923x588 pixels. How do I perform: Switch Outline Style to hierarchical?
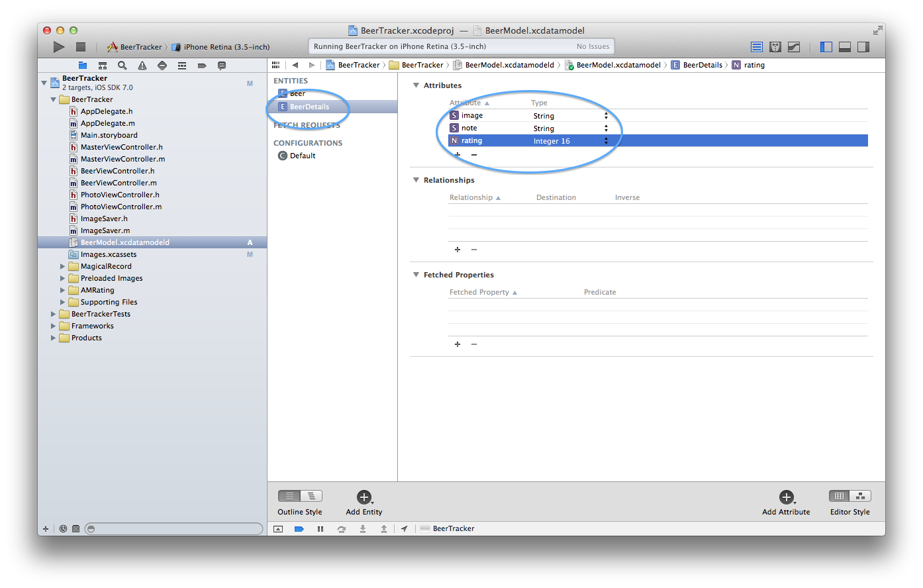point(311,496)
